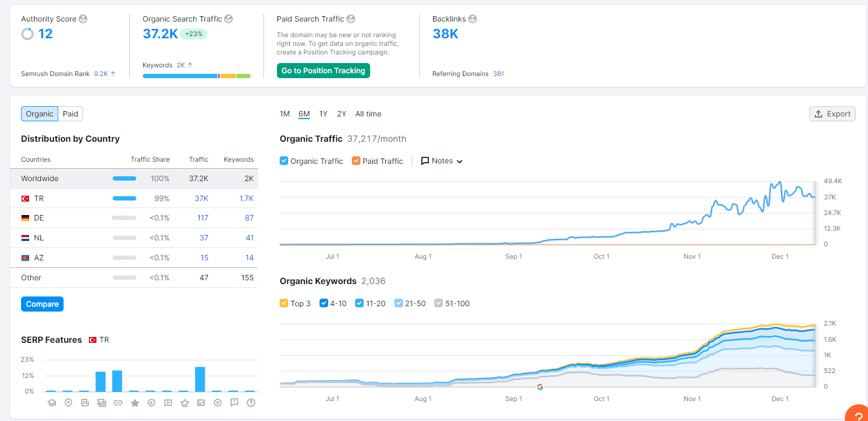Choose the All time range
868x421 pixels.
click(369, 114)
